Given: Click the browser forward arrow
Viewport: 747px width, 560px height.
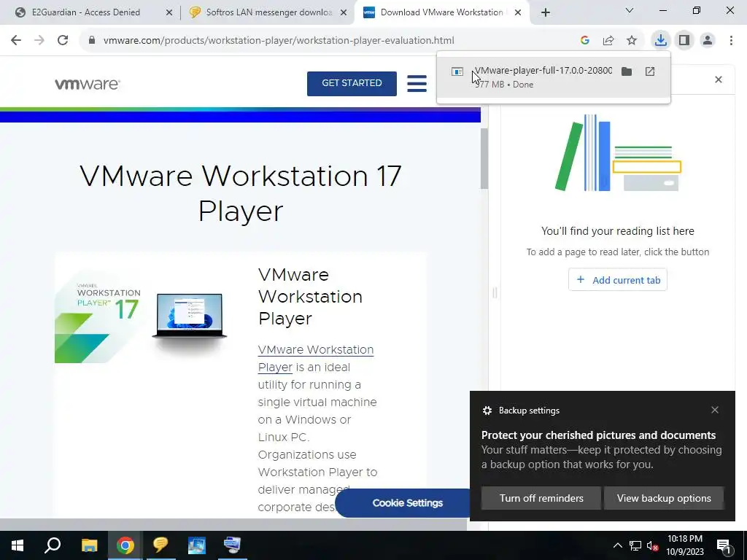Looking at the screenshot, I should coord(39,41).
